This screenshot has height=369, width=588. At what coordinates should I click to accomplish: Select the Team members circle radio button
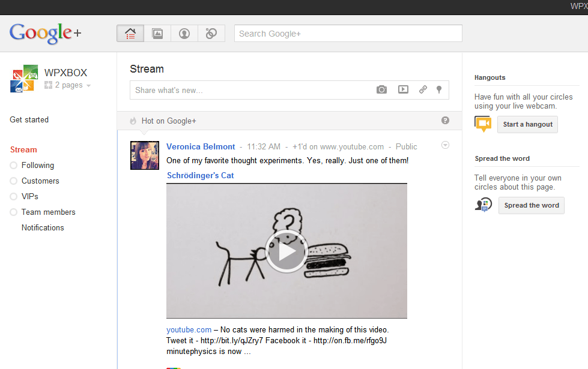click(x=13, y=212)
